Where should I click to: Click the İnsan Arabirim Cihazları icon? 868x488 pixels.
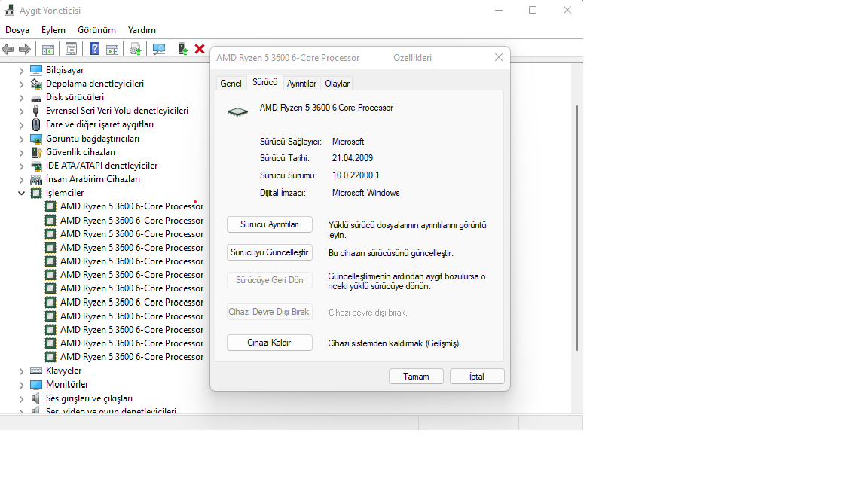tap(36, 179)
